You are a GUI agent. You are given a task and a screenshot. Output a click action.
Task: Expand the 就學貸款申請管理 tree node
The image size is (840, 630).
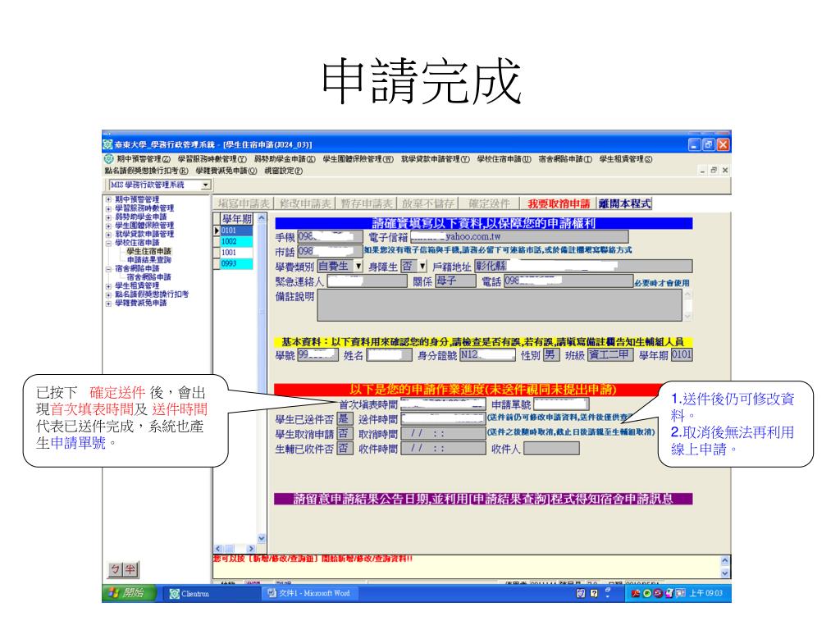click(108, 234)
